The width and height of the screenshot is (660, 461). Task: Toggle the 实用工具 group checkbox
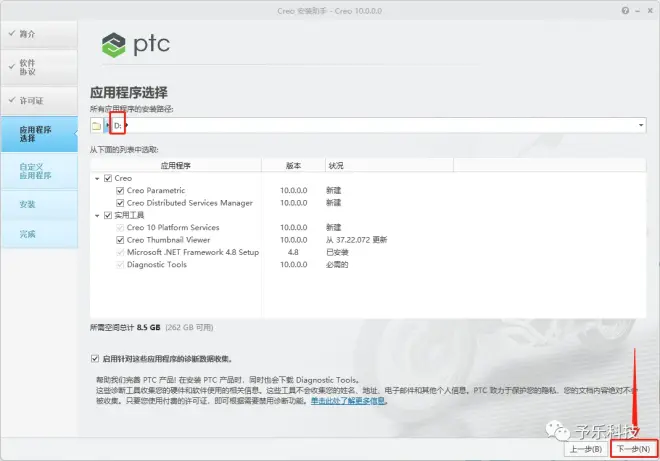coord(108,215)
